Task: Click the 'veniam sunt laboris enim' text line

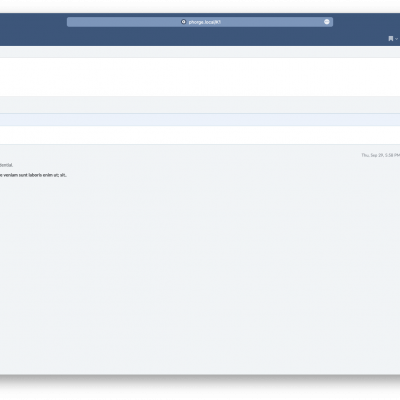Action: (33, 175)
